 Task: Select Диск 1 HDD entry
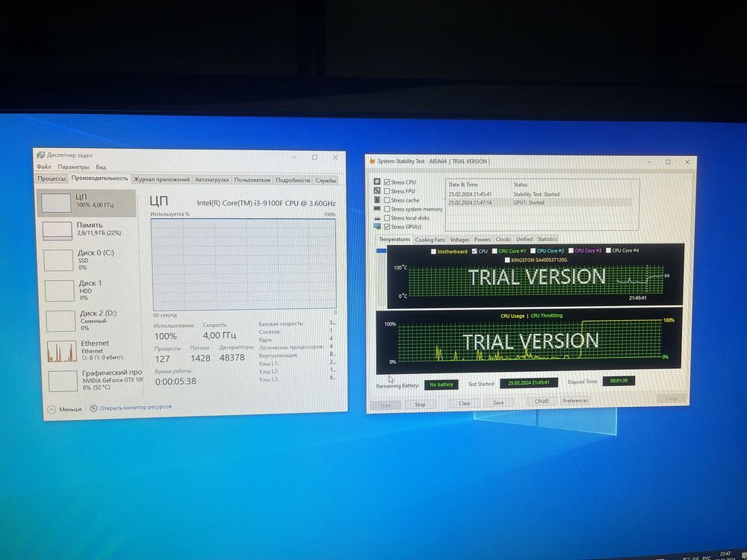pos(90,290)
